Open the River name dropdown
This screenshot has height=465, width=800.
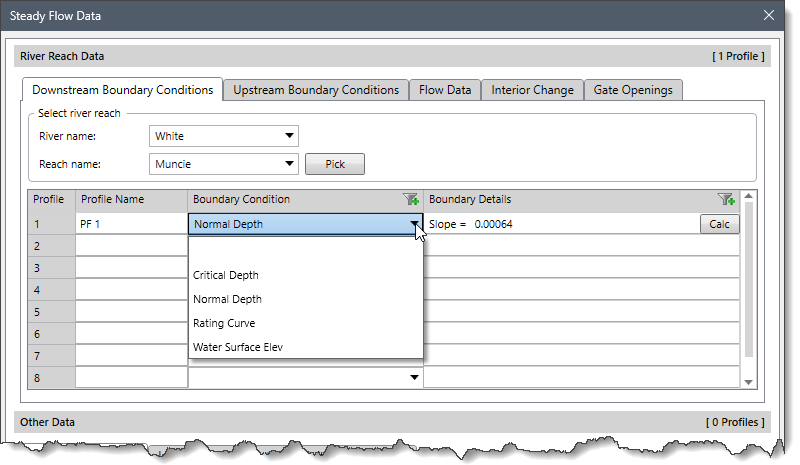(289, 136)
